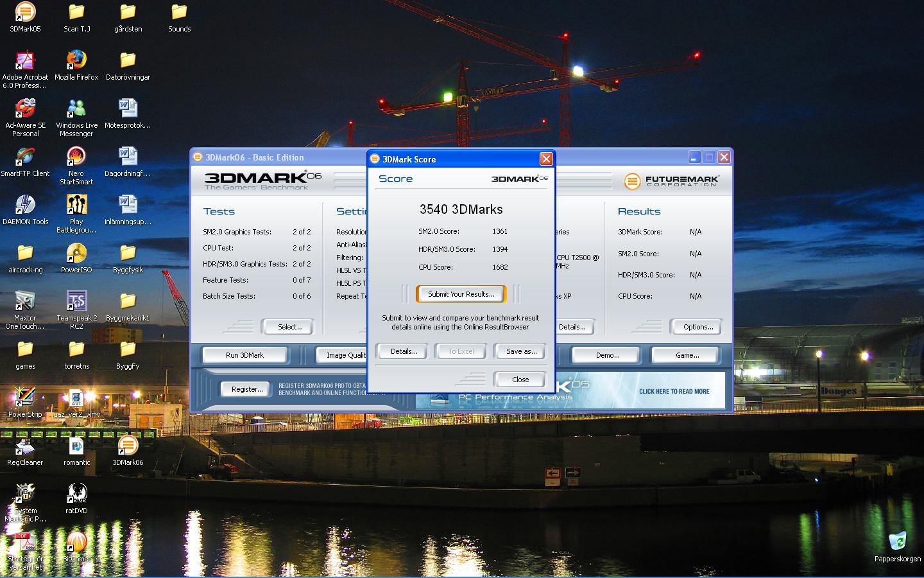Click the Demo button
Screen dimensions: 924x578
click(x=607, y=355)
